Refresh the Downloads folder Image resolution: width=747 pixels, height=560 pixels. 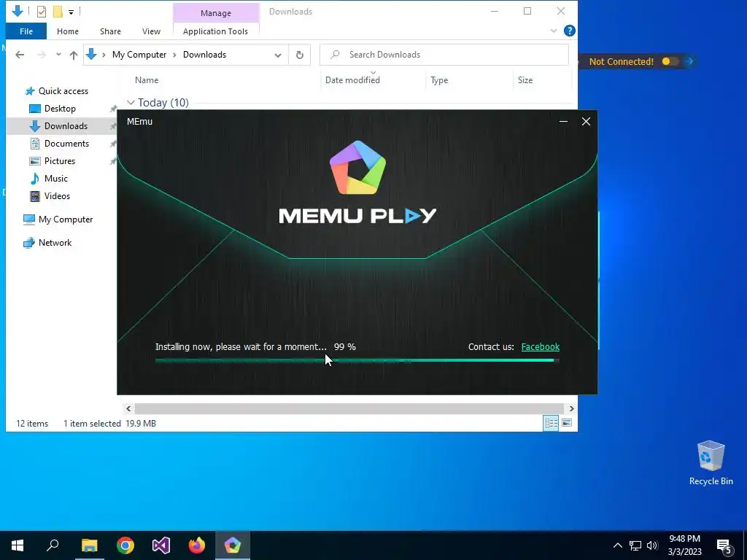pyautogui.click(x=300, y=55)
